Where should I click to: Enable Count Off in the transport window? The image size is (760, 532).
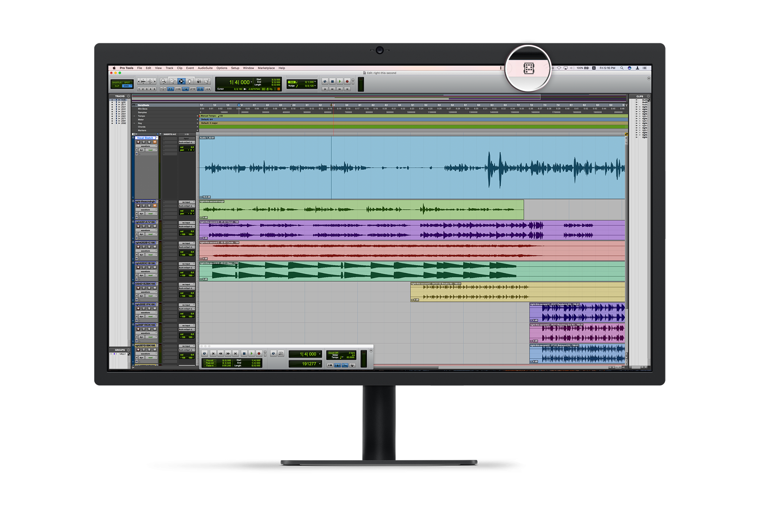(x=334, y=353)
